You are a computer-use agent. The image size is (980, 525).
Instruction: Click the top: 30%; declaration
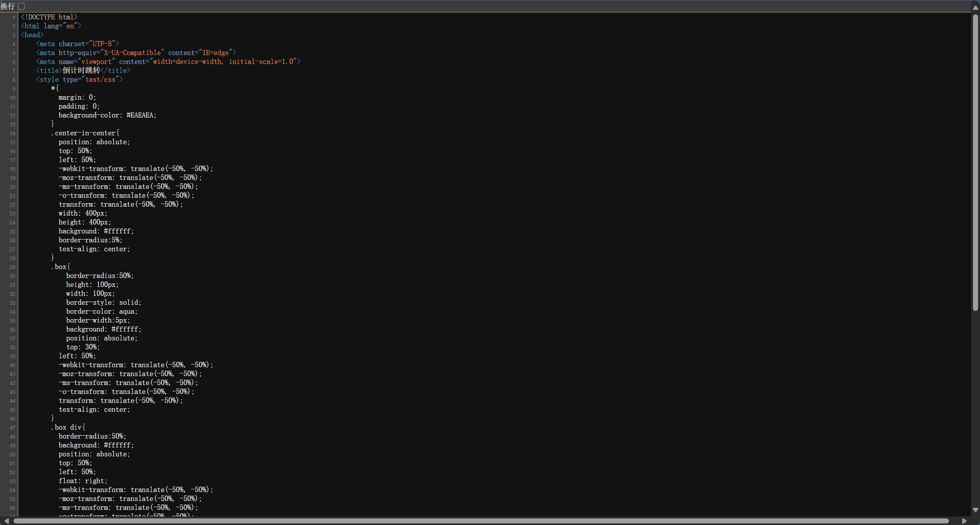click(x=83, y=347)
